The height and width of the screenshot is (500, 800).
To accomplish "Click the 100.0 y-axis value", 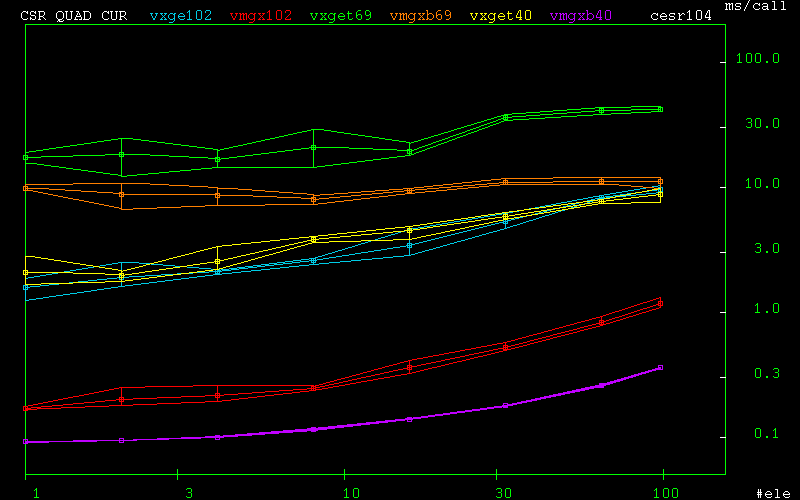I will [x=758, y=58].
